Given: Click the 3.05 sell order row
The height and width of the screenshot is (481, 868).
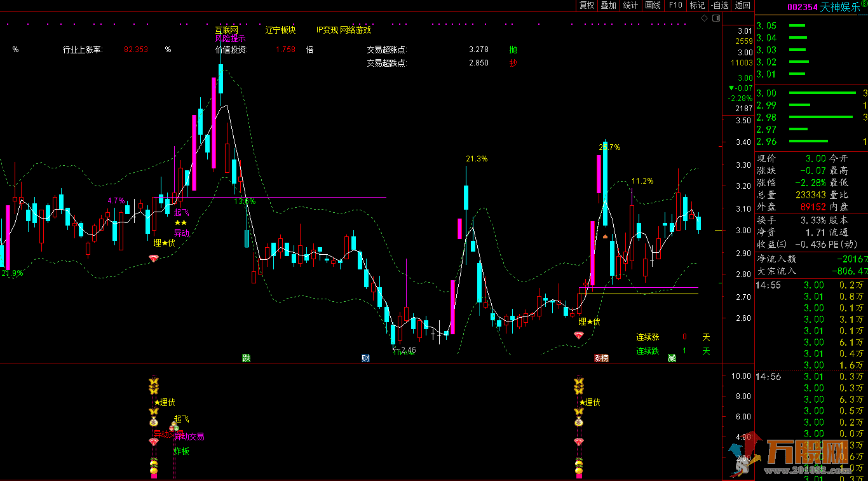Looking at the screenshot, I should pos(811,26).
